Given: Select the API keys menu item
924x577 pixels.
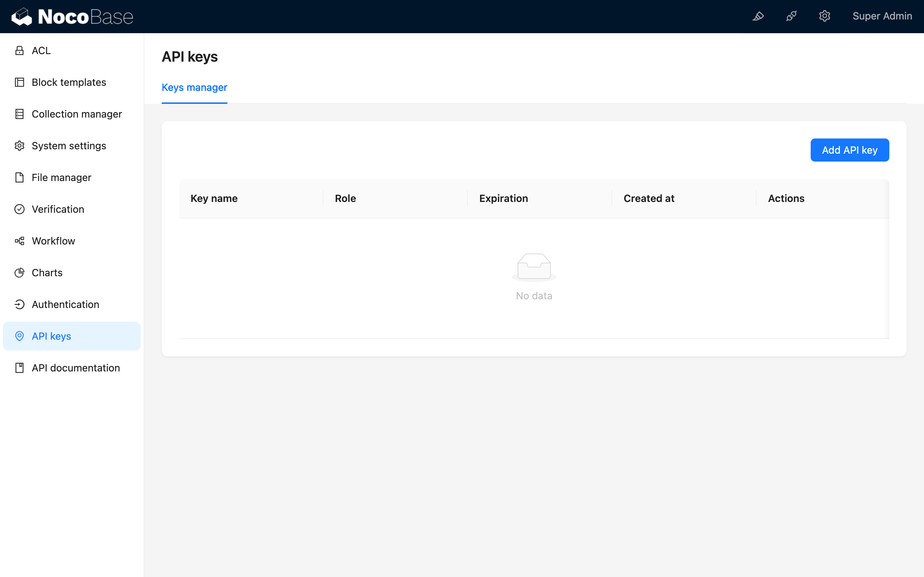Looking at the screenshot, I should point(52,336).
